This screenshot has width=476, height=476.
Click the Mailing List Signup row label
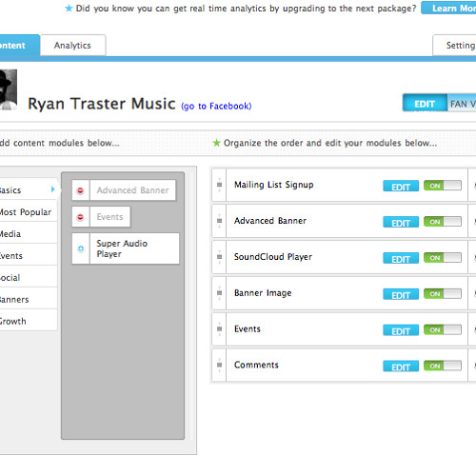click(x=274, y=185)
